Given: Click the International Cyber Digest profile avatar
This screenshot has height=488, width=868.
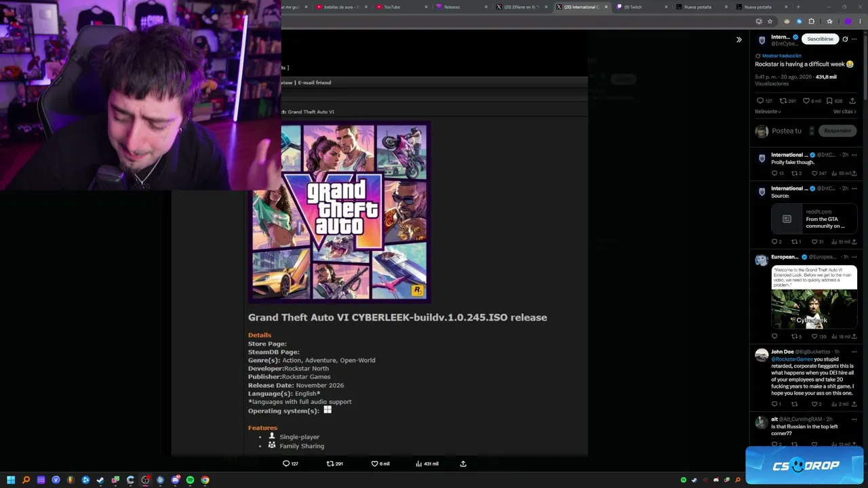Looking at the screenshot, I should click(x=762, y=40).
